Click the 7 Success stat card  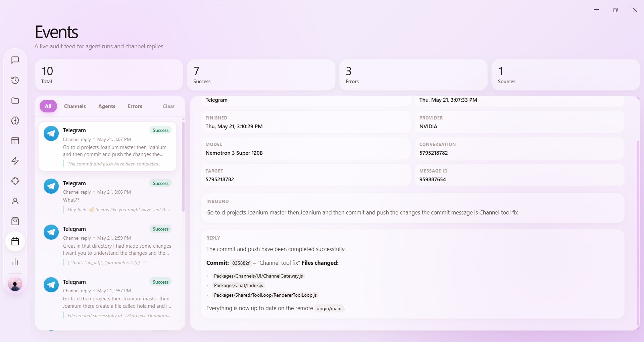261,75
